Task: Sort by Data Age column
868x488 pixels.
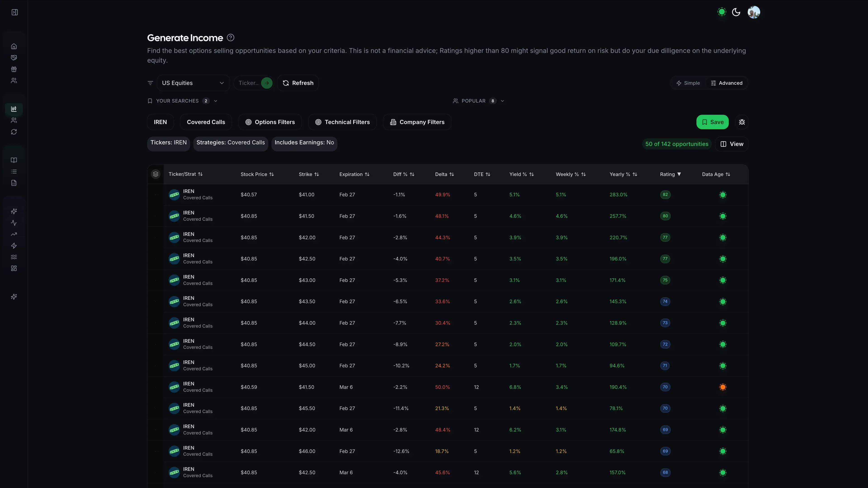Action: point(716,174)
